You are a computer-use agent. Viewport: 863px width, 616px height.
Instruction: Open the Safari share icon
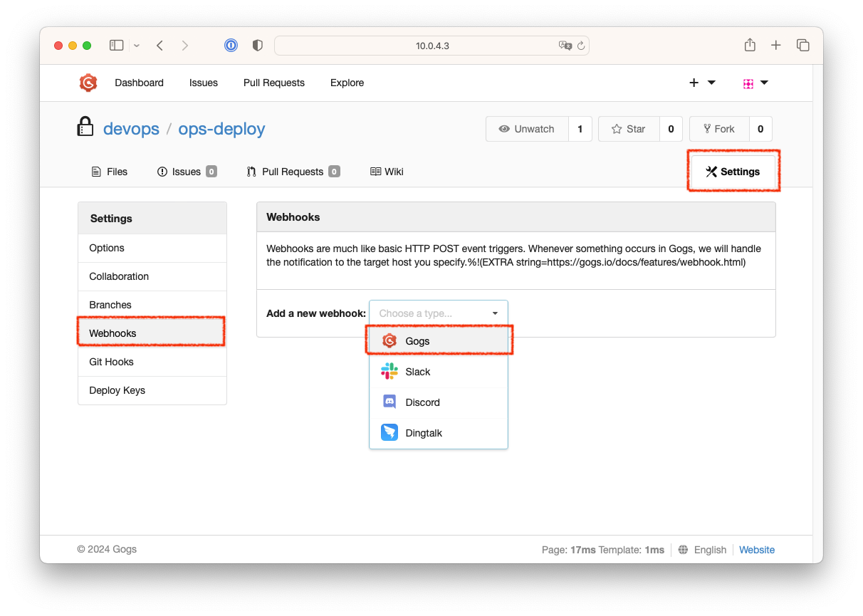click(750, 45)
